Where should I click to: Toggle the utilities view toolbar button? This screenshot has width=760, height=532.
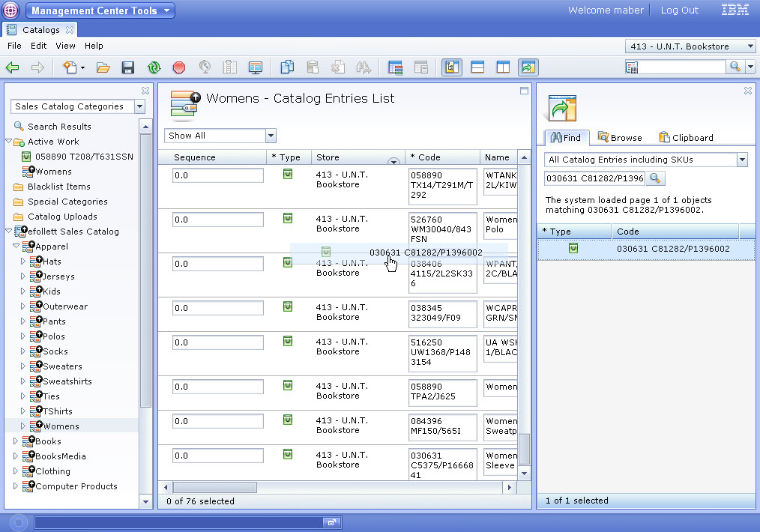click(528, 67)
